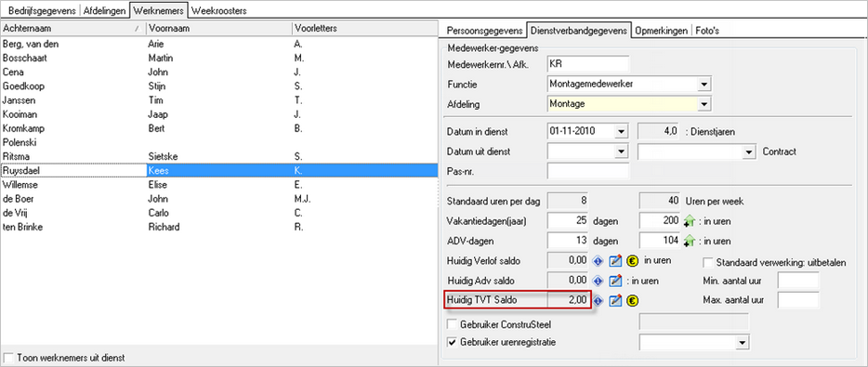Screen dimensions: 868x367
Task: Click edit icon in Huidig TVT Saldo row
Action: coord(615,301)
